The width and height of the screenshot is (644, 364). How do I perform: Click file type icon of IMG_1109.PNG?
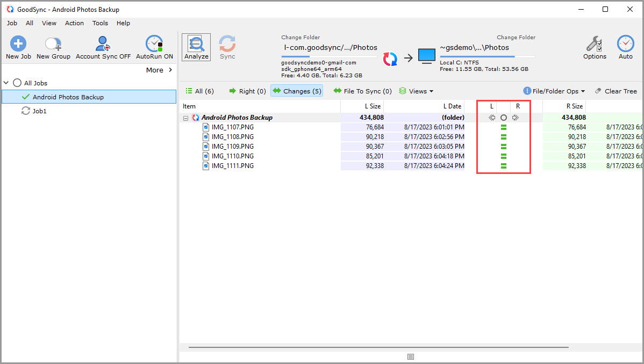pos(206,147)
